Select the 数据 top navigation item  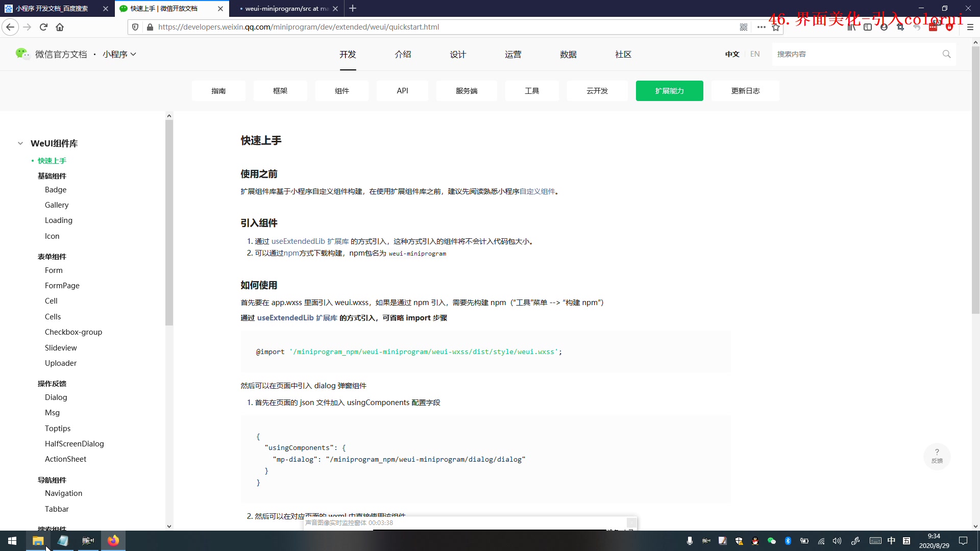point(568,54)
